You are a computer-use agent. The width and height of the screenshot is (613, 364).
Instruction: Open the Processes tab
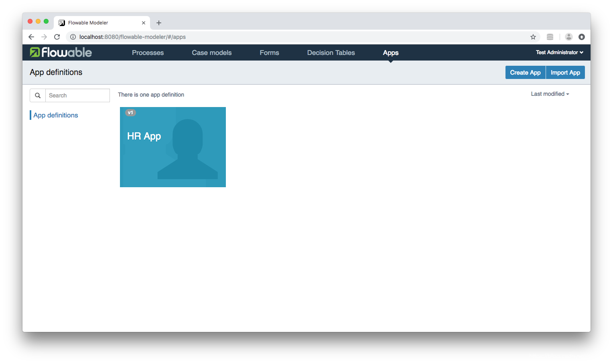coord(148,53)
